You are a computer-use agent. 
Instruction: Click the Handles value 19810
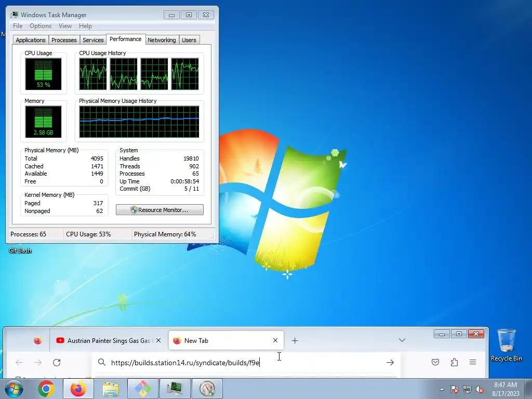(x=191, y=158)
